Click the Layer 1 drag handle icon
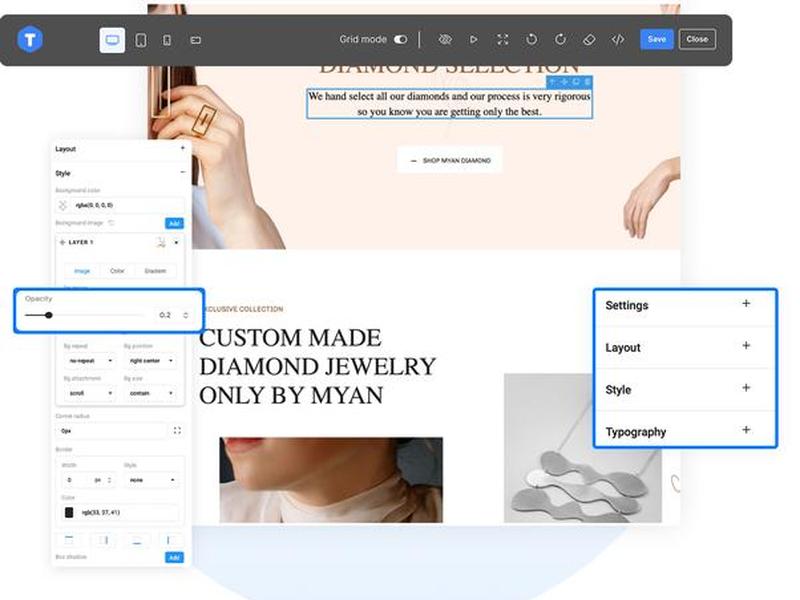Image resolution: width=800 pixels, height=600 pixels. [x=62, y=242]
